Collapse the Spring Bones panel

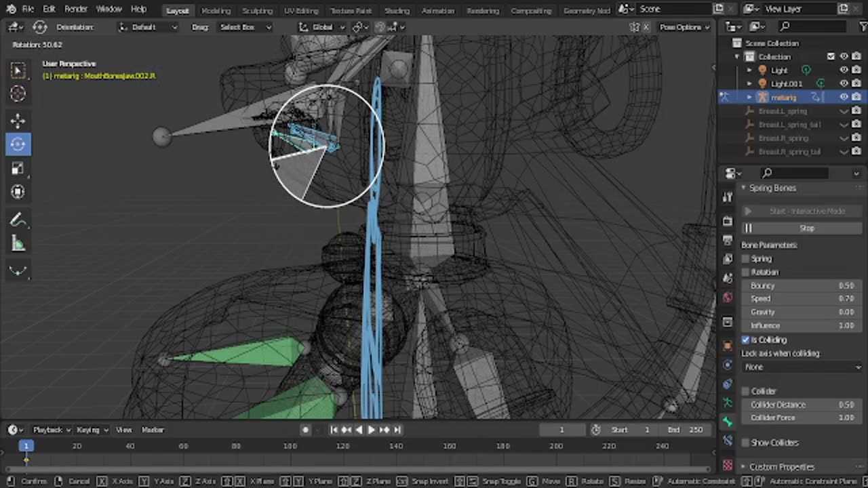[x=743, y=188]
